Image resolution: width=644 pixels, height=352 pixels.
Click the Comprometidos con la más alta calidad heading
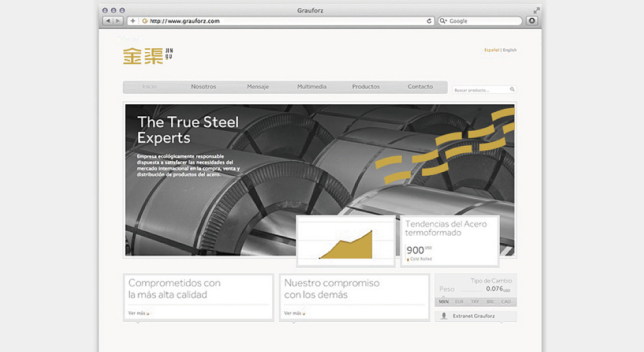[175, 289]
